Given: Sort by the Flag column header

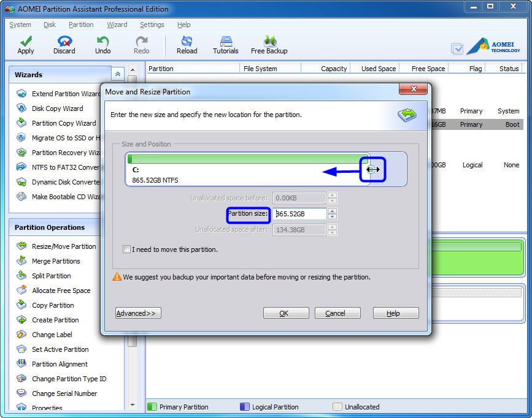Looking at the screenshot, I should tap(467, 69).
